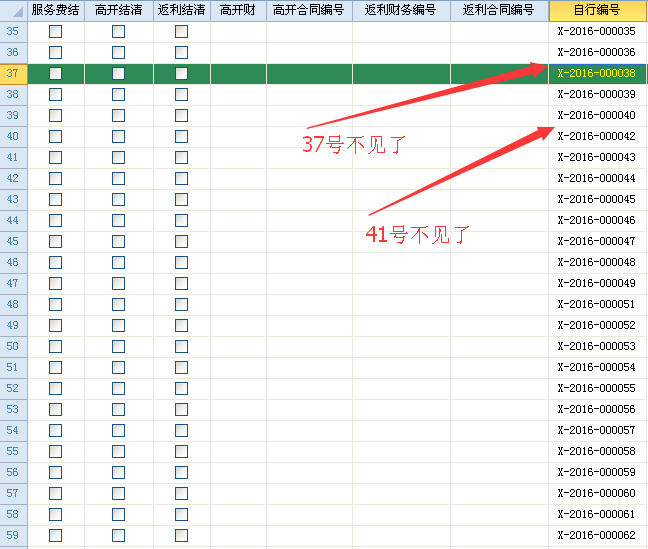This screenshot has width=648, height=549.
Task: Select the 返利合同编号 column header
Action: pos(498,11)
